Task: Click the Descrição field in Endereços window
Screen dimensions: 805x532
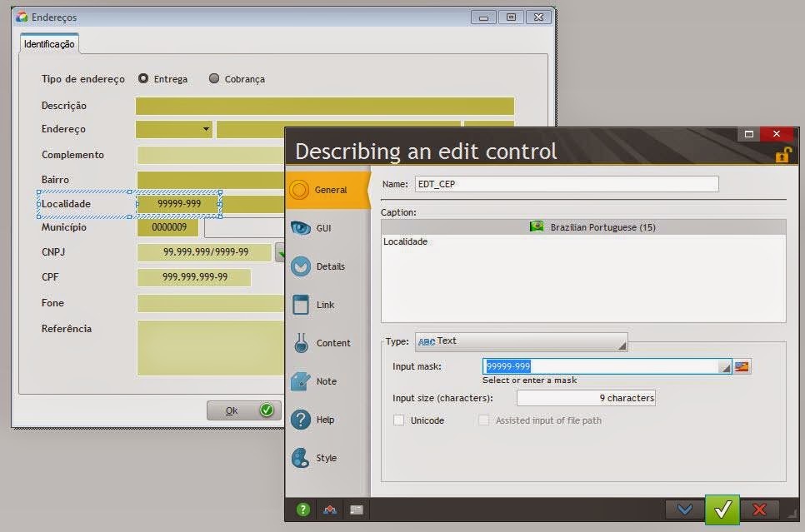Action: click(325, 107)
